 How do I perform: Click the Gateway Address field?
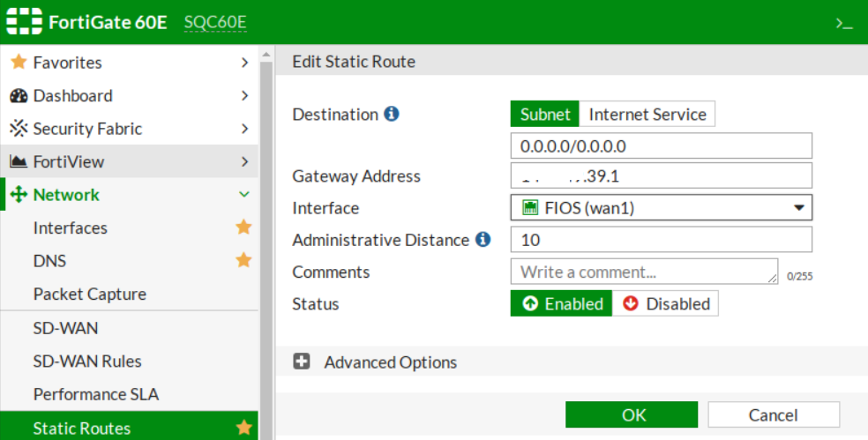[x=661, y=175]
